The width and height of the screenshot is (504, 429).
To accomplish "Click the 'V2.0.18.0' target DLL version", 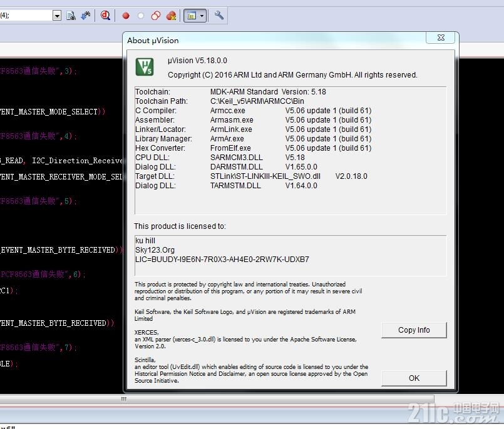I will [351, 176].
